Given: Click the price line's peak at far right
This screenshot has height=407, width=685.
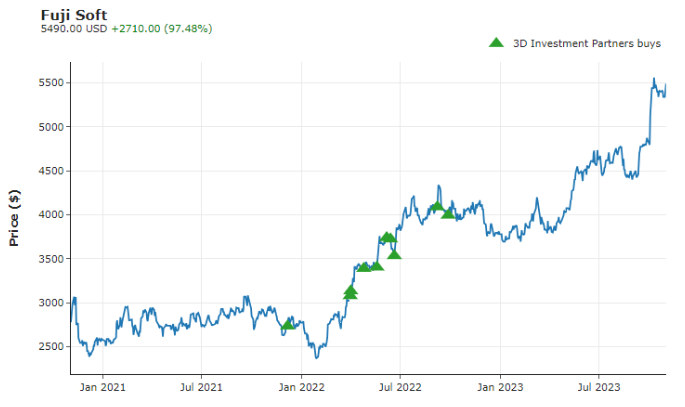Looking at the screenshot, I should 654,79.
